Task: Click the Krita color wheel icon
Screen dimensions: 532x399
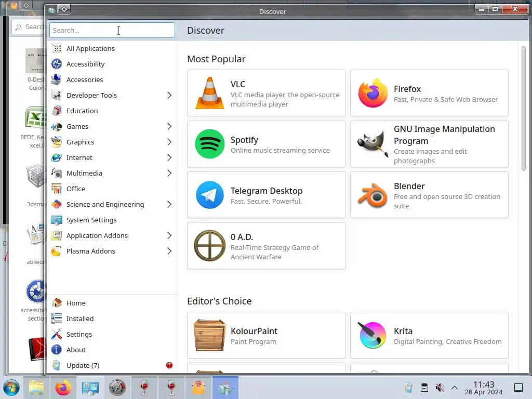Action: (x=373, y=335)
